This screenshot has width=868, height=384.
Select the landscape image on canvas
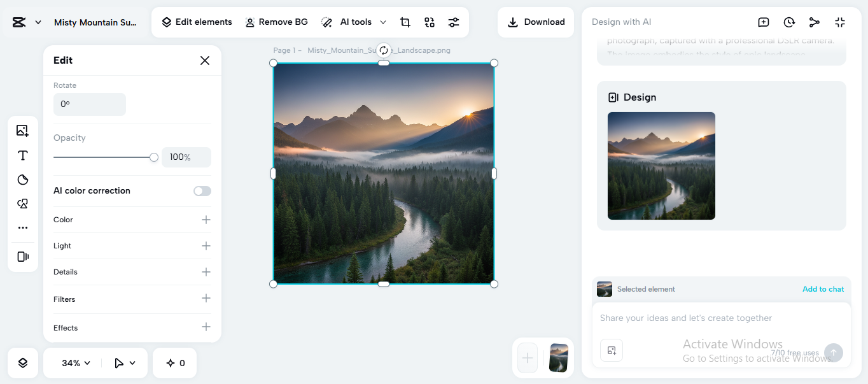point(384,173)
